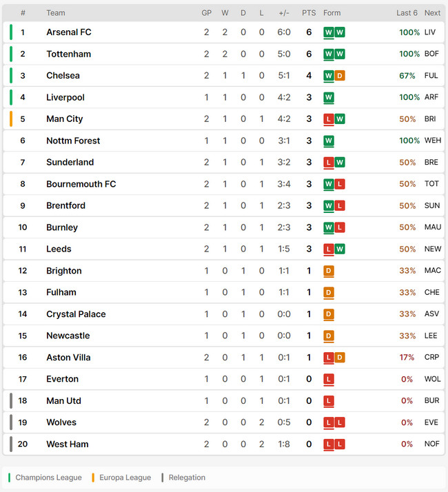Click Aston Villa's orange D form badge
Image resolution: width=448 pixels, height=492 pixels.
(340, 358)
